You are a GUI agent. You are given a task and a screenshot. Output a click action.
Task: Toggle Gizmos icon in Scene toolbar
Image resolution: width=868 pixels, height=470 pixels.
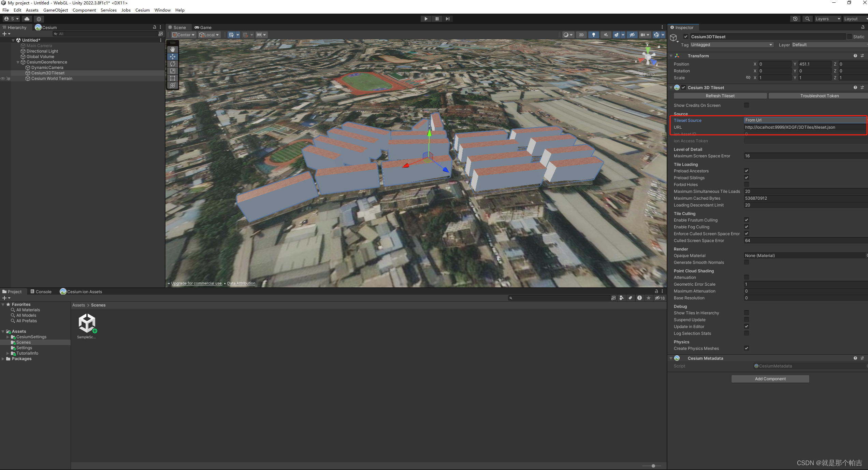tap(656, 35)
